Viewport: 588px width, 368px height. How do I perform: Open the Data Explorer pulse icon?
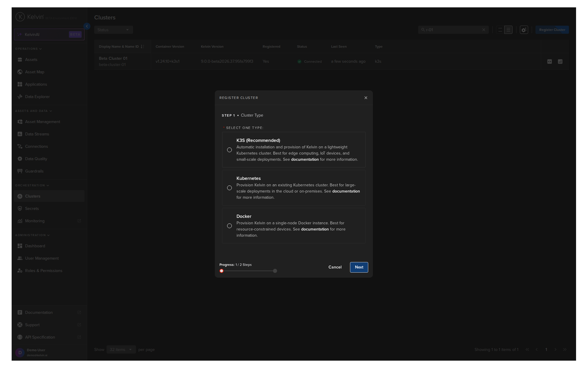coord(20,97)
